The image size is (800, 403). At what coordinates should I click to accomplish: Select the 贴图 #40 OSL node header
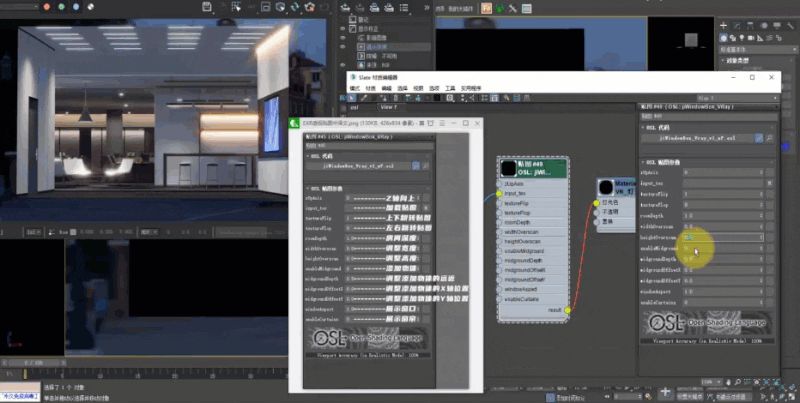[534, 168]
